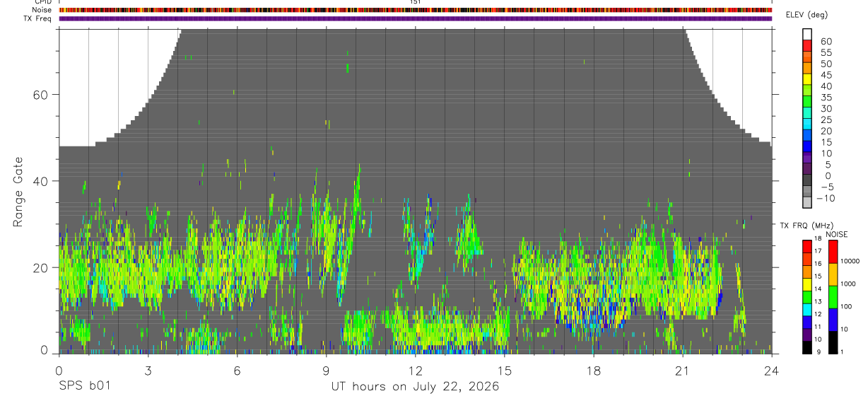This screenshot has width=868, height=401.
Task: Click the purple TX Freq strip
Action: [415, 18]
